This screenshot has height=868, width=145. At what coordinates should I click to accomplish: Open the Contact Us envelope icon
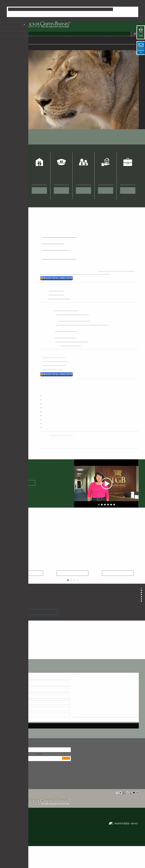(141, 46)
